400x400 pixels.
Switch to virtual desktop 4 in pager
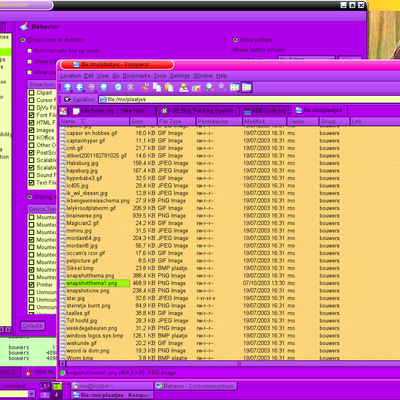(x=56, y=395)
